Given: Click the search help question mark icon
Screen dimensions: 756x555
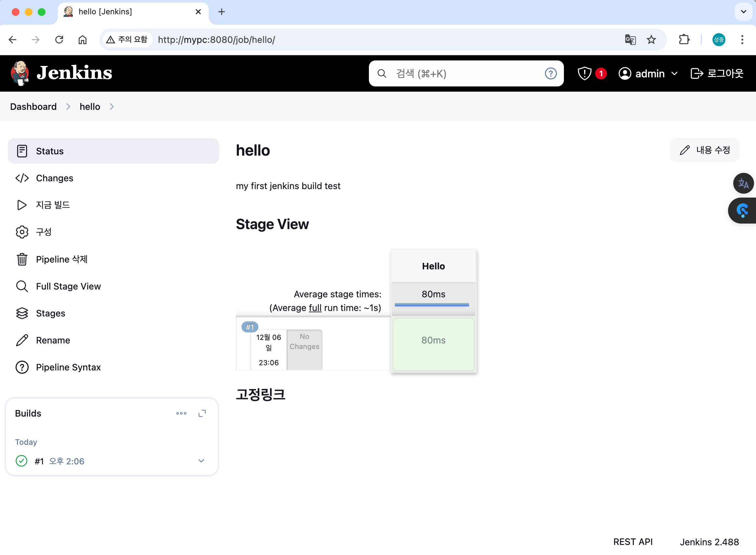Looking at the screenshot, I should click(550, 73).
